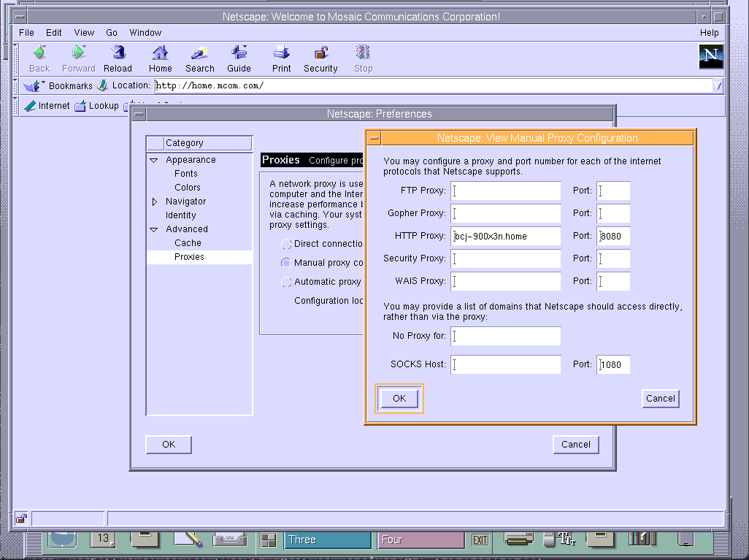Confirm proxy settings with OK button
The width and height of the screenshot is (749, 560).
coord(399,399)
